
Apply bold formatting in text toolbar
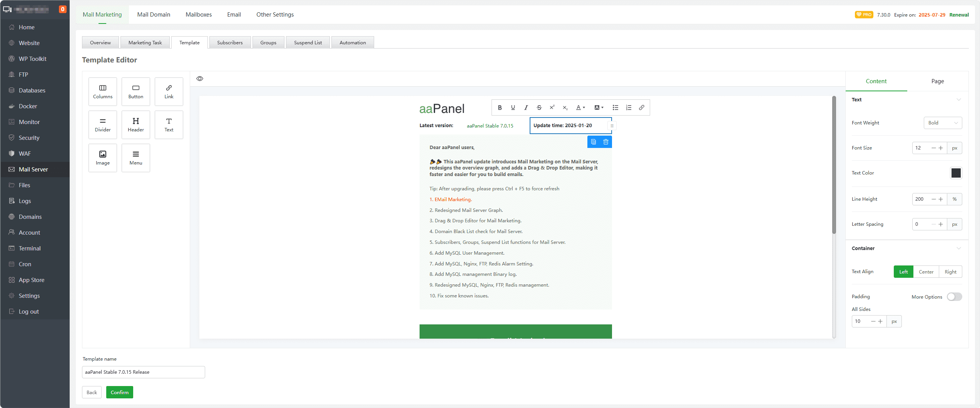point(500,107)
